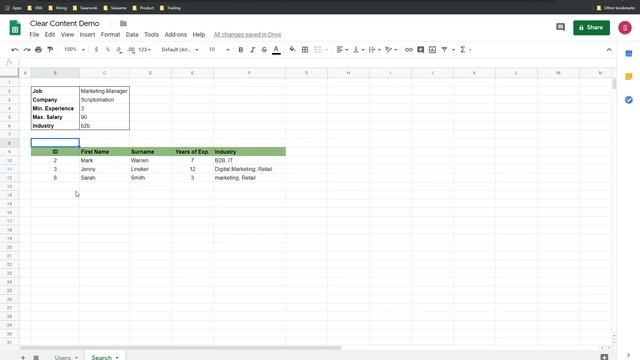Select the Digital Marketing, Retail cell

pyautogui.click(x=249, y=169)
